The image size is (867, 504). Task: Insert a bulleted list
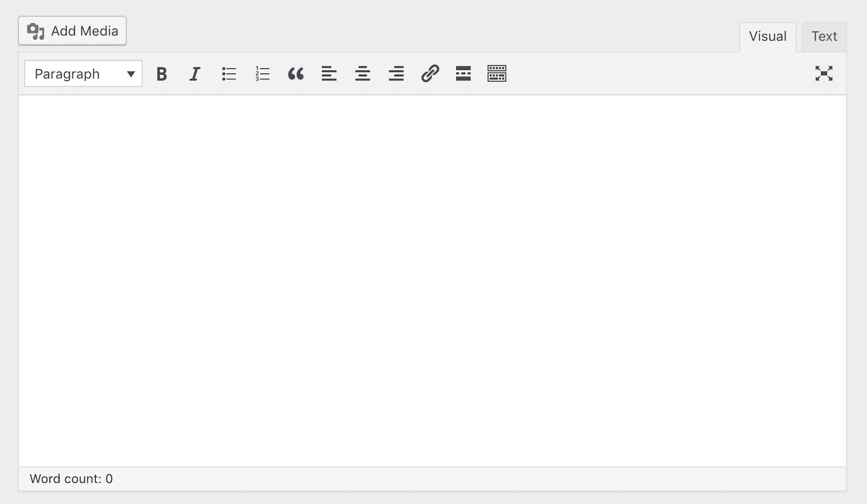[x=229, y=73]
